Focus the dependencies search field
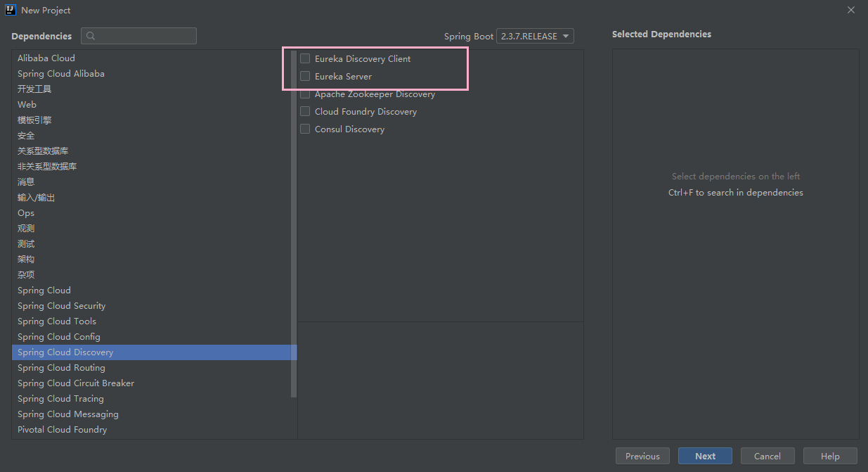The width and height of the screenshot is (868, 472). click(145, 36)
